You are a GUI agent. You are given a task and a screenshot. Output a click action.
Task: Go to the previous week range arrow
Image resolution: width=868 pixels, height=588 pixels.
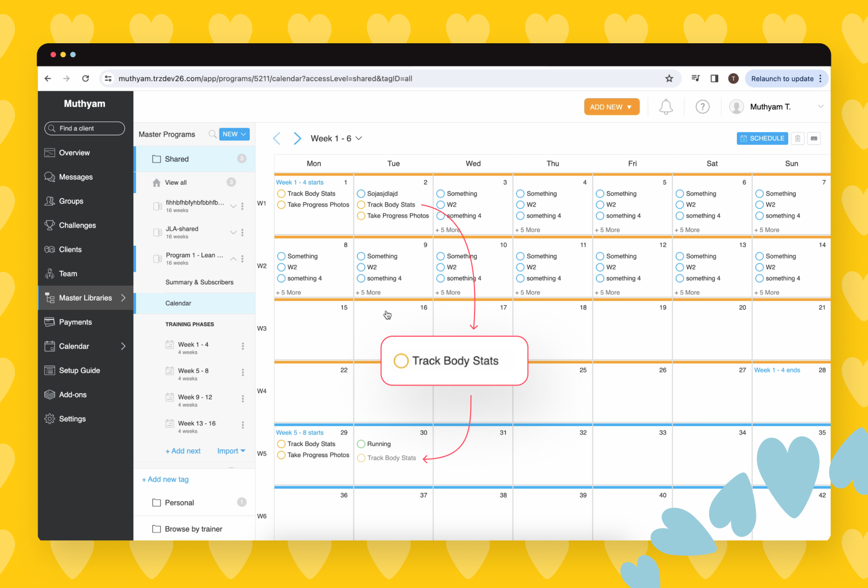(277, 139)
